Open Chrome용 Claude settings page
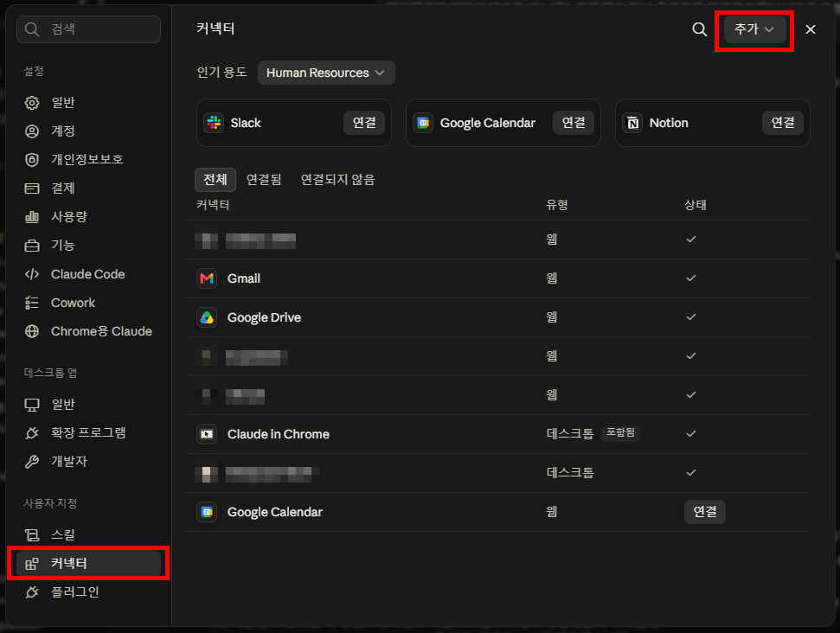The image size is (840, 633). point(88,331)
